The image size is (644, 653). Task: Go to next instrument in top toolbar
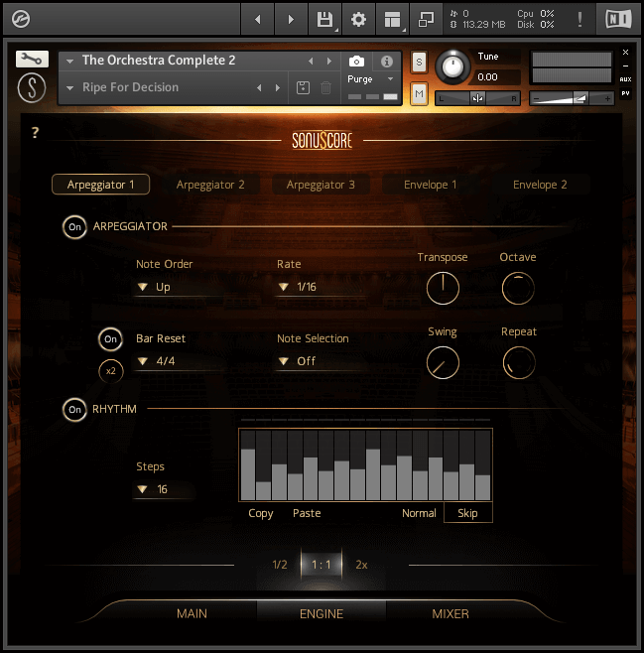pos(291,19)
